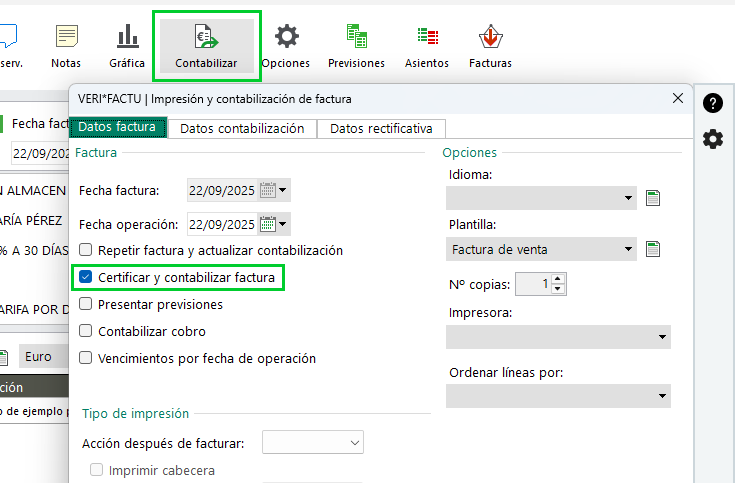Open Opciones gear in toolbar
735x483 pixels.
[x=286, y=46]
